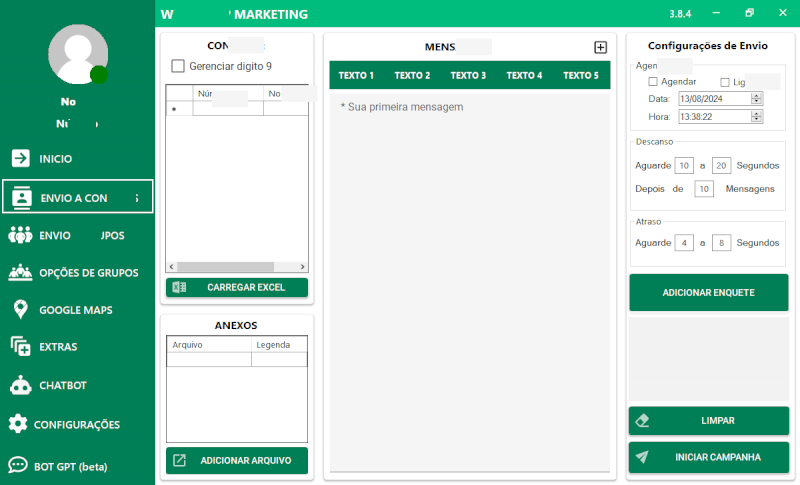Switch to the TEXTO 1 tab
Image resolution: width=800 pixels, height=485 pixels.
click(x=356, y=75)
